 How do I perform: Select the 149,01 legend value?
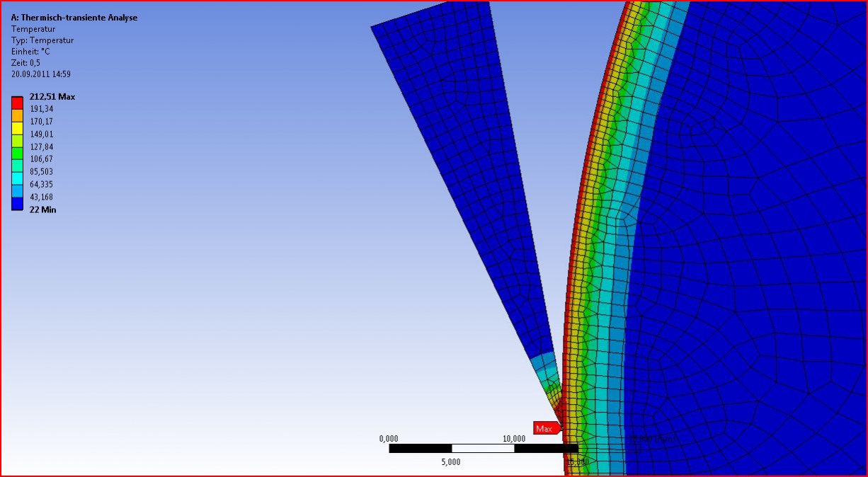[x=41, y=134]
